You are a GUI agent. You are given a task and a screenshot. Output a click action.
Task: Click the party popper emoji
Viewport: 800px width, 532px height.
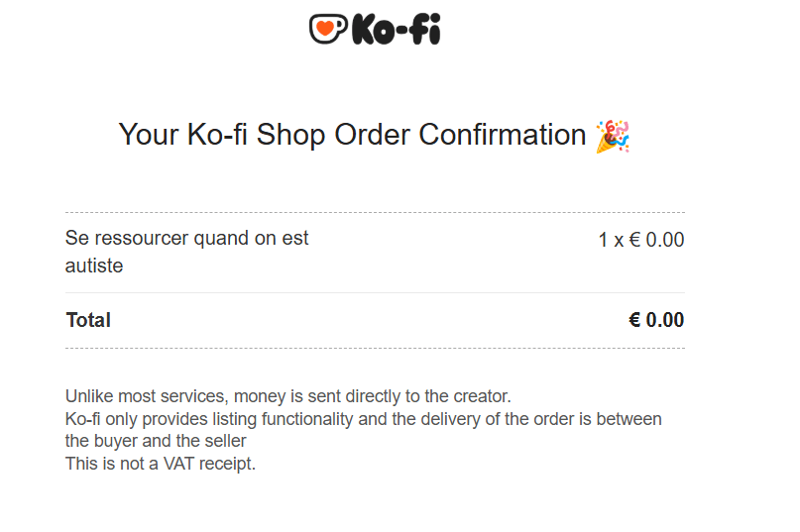(613, 136)
